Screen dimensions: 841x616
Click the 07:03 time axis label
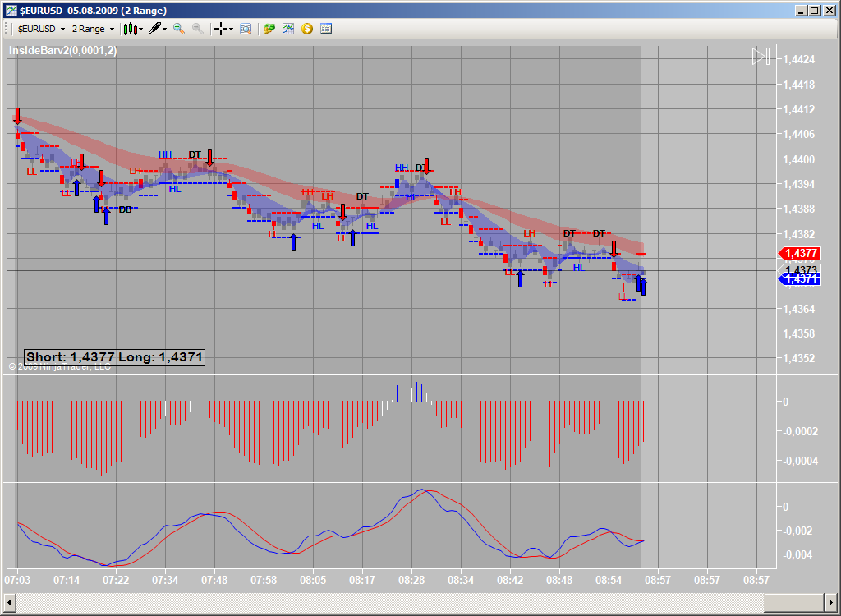17,580
